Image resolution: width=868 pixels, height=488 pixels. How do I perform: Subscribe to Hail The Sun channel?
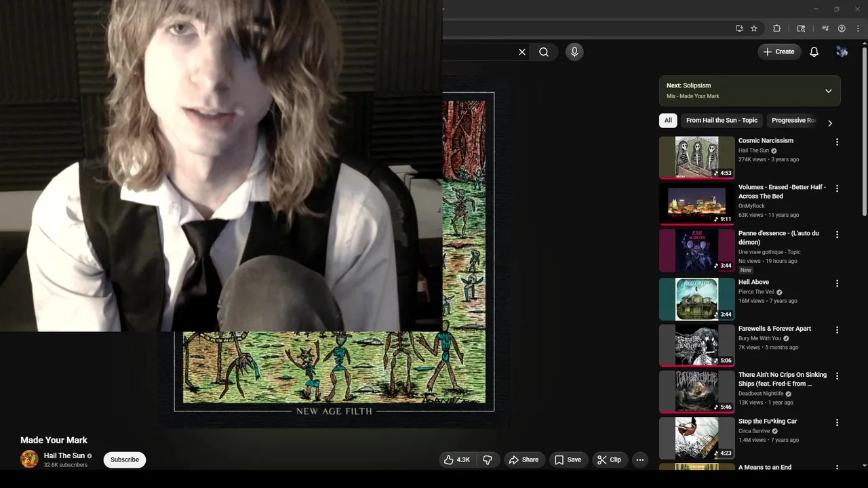tap(125, 460)
